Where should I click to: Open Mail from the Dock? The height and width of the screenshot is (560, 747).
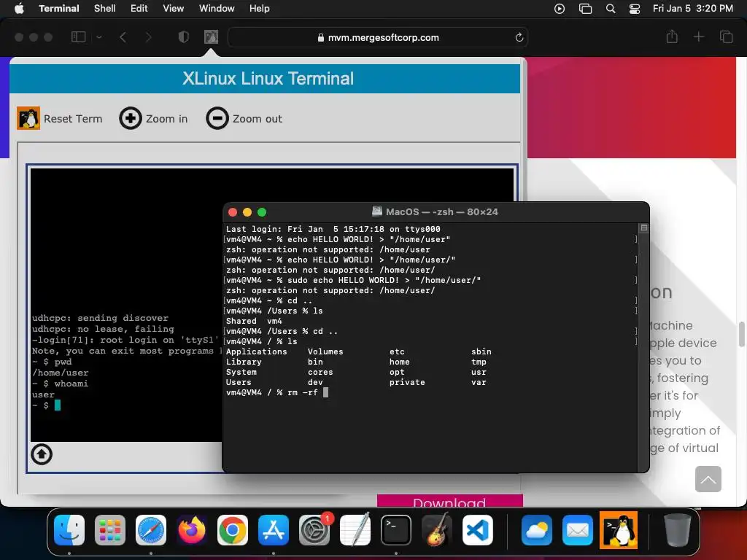click(578, 530)
